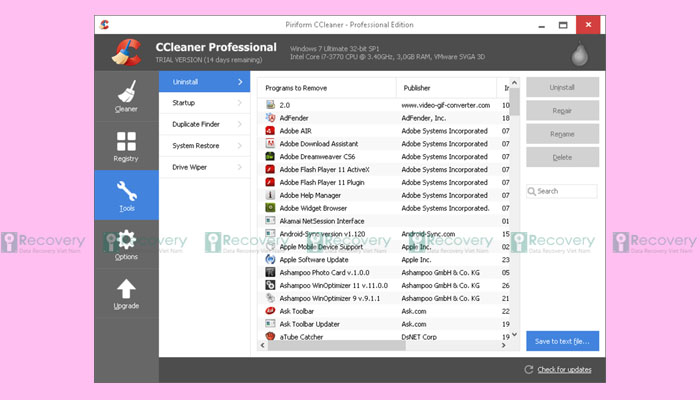The height and width of the screenshot is (400, 700).
Task: Select the Uninstall tools tab
Action: click(x=204, y=82)
